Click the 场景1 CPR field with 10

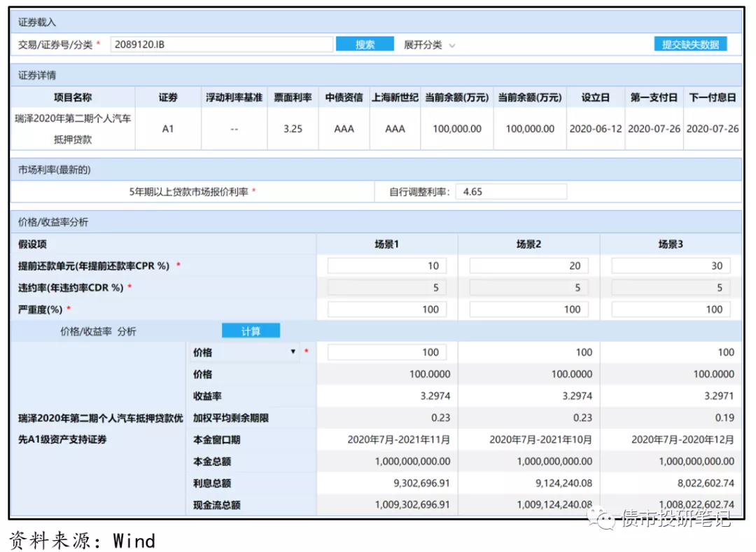click(x=386, y=266)
